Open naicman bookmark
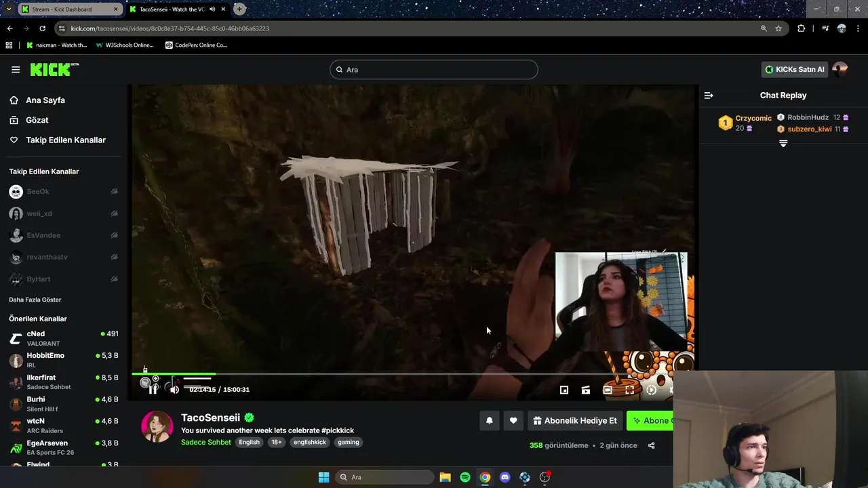This screenshot has width=868, height=488. (57, 45)
